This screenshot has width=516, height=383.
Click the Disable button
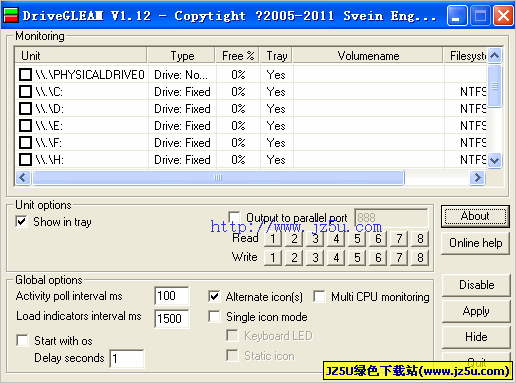[476, 285]
